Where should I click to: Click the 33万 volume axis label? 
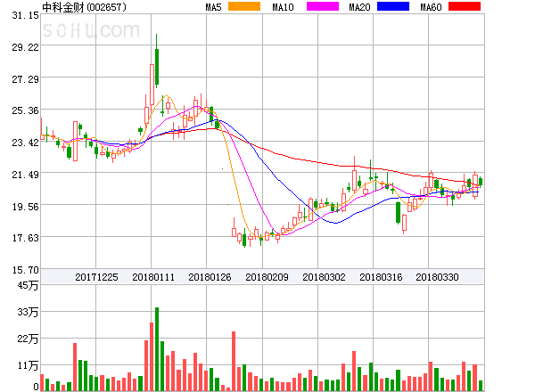pyautogui.click(x=28, y=312)
